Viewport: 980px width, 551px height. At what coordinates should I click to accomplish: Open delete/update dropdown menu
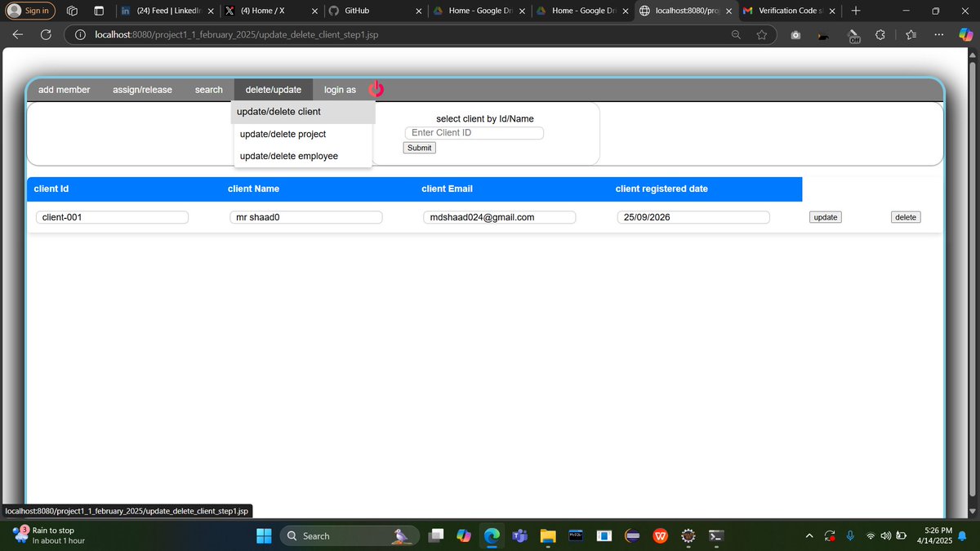click(274, 90)
